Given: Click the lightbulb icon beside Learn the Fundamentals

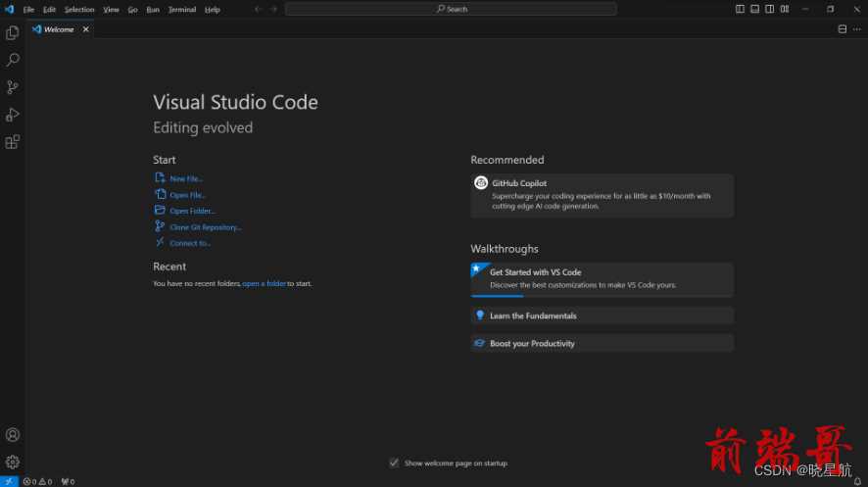Looking at the screenshot, I should (479, 316).
